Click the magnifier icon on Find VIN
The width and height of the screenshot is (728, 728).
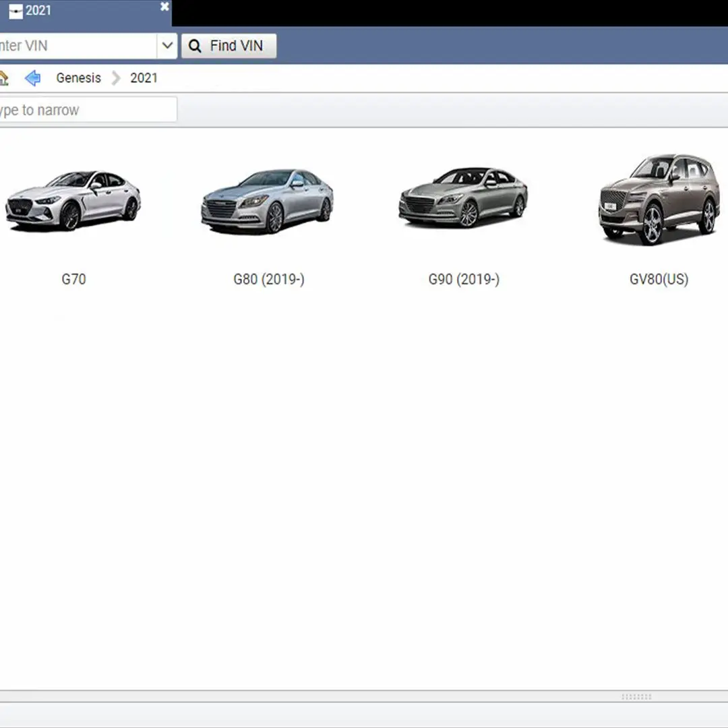coord(195,46)
